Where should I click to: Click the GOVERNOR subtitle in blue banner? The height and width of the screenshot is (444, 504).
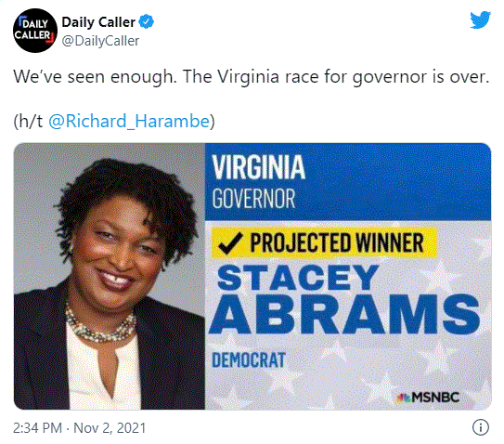[253, 199]
